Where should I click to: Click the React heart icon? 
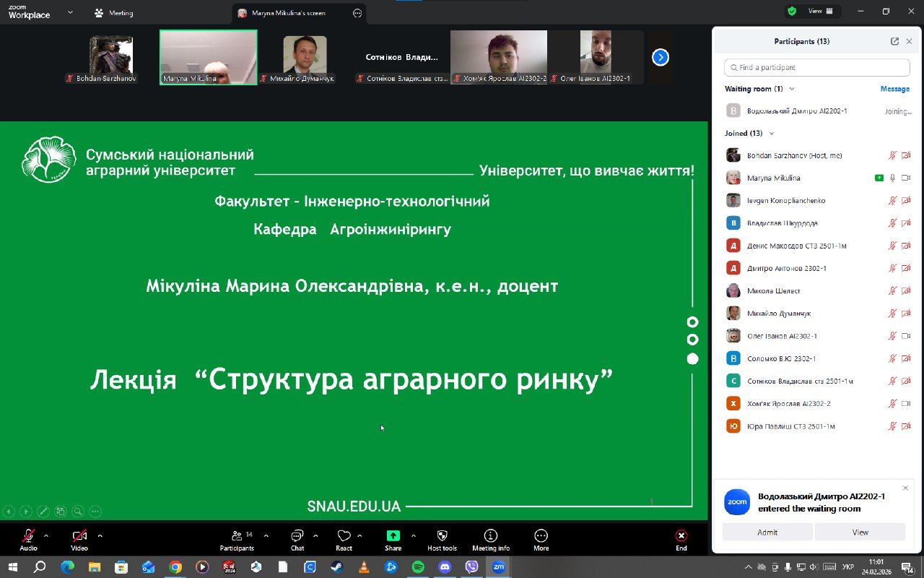pos(344,536)
